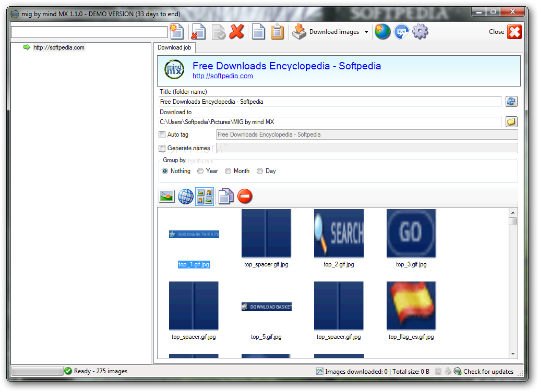
Task: Click the Images downloaded chart icon
Action: (320, 371)
